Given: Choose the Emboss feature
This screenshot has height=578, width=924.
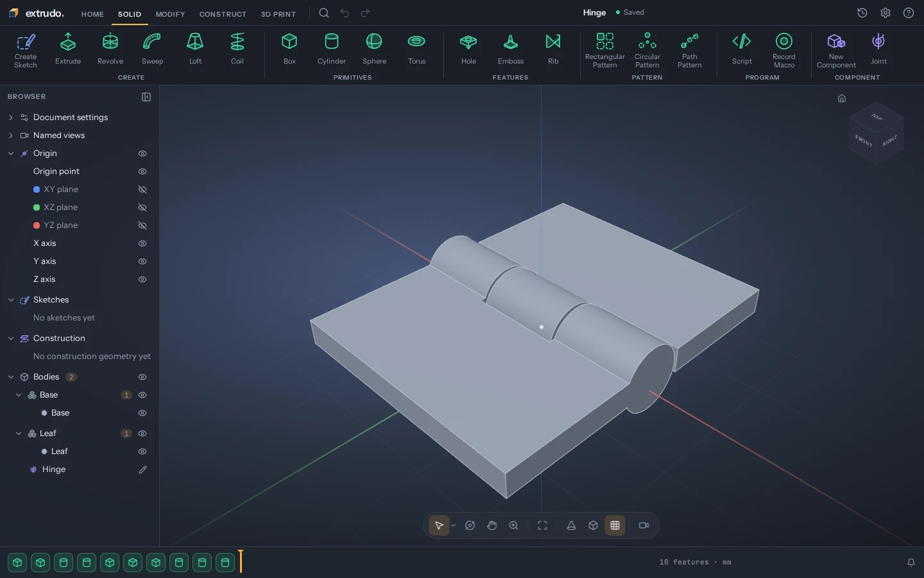Looking at the screenshot, I should [x=511, y=51].
